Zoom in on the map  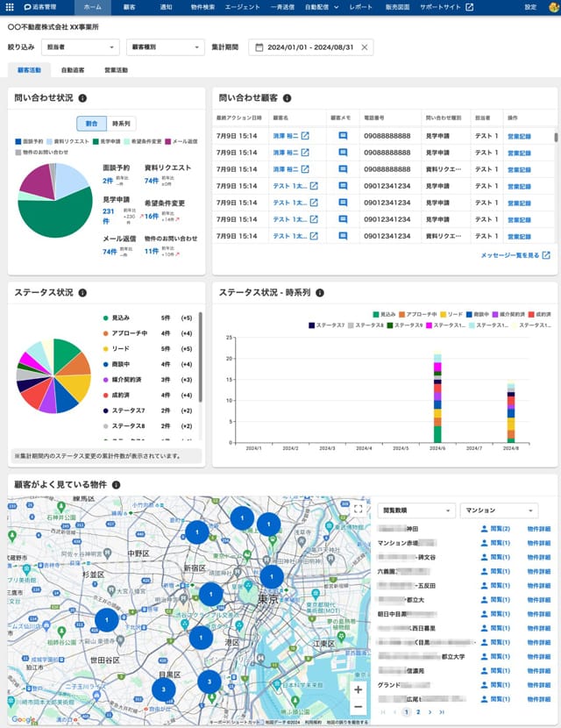[x=358, y=689]
